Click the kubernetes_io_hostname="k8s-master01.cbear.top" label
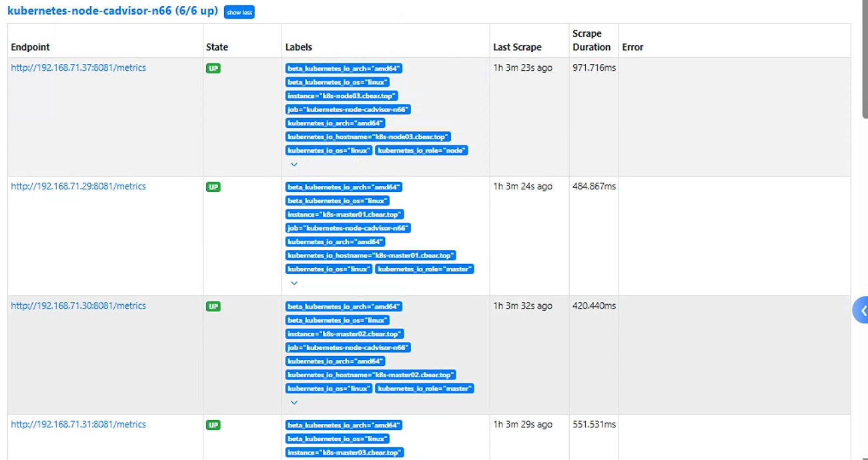 [371, 255]
